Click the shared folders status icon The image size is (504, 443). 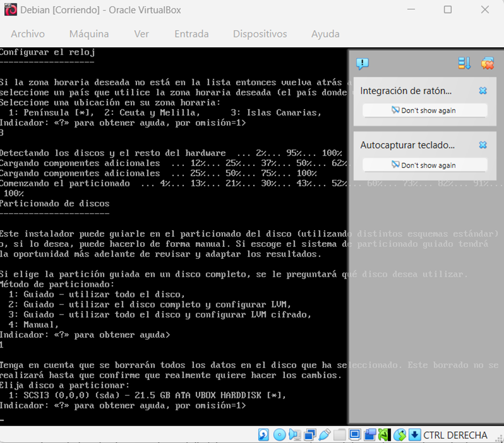click(x=340, y=435)
